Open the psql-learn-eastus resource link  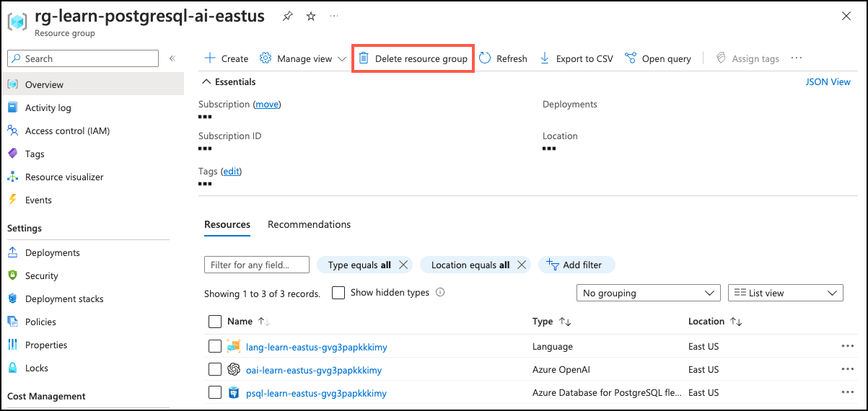point(316,393)
